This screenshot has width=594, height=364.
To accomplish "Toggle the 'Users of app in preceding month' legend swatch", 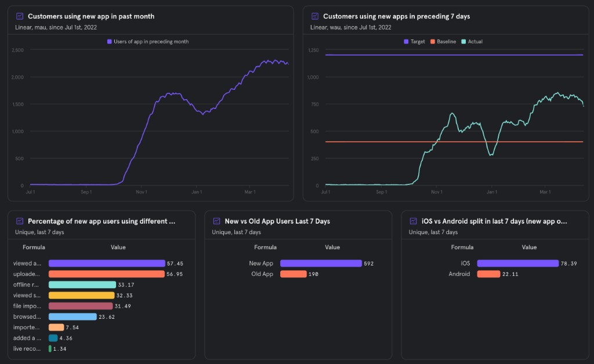I will pos(110,42).
